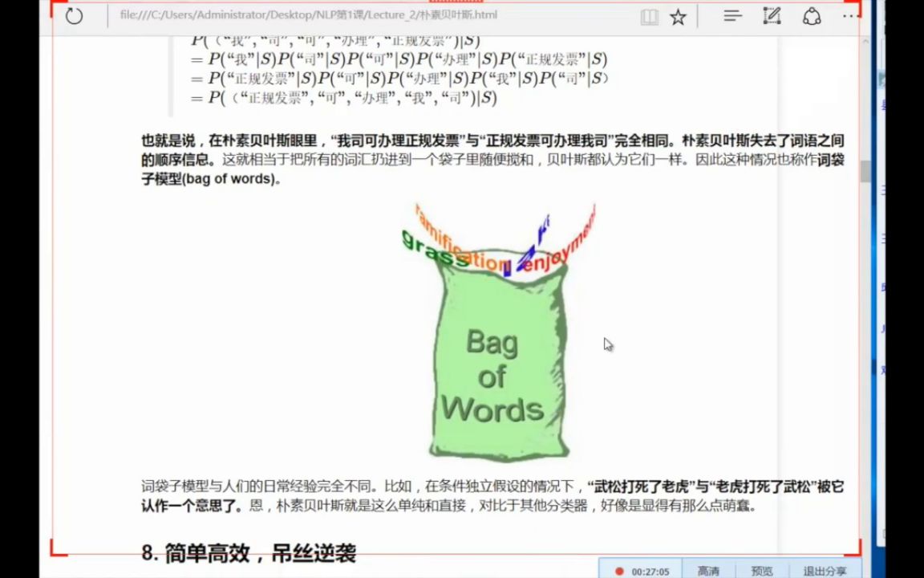Expand browser options with the ellipsis
Viewport: 924px width, 578px height.
(849, 15)
